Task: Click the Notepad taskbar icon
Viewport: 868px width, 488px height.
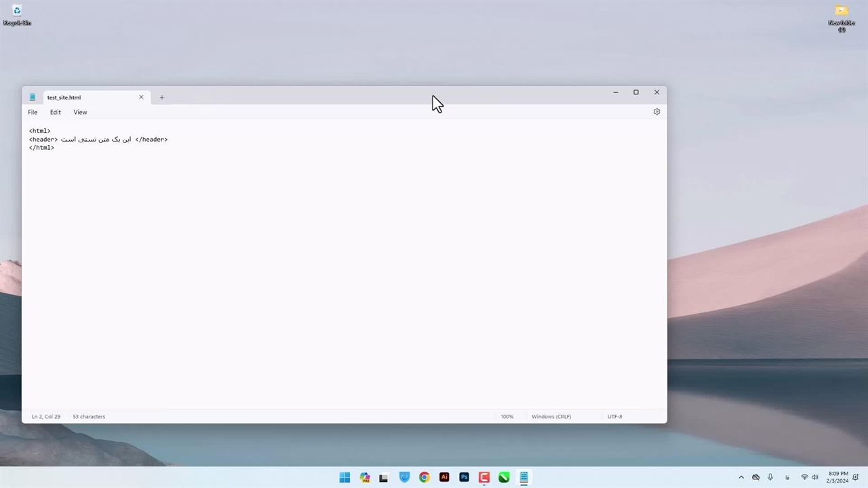Action: (x=524, y=477)
